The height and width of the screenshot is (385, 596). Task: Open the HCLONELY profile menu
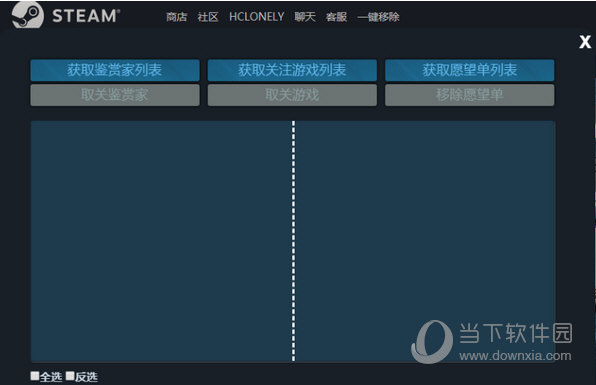click(x=257, y=17)
